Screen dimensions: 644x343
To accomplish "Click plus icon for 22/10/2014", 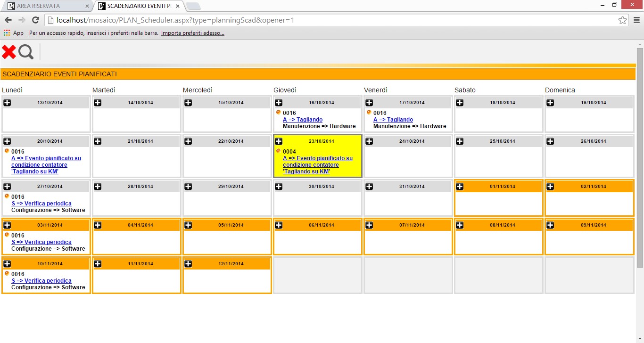I will coord(188,141).
